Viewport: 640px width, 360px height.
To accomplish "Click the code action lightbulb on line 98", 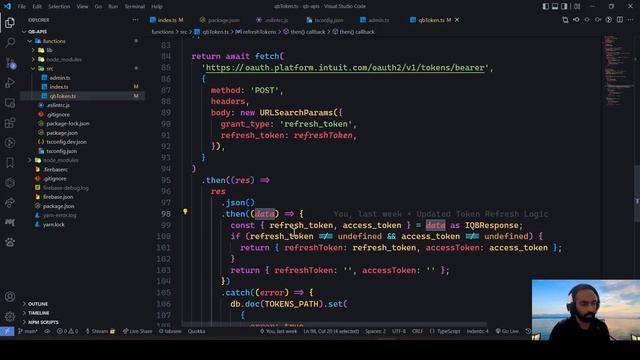I will coord(185,211).
